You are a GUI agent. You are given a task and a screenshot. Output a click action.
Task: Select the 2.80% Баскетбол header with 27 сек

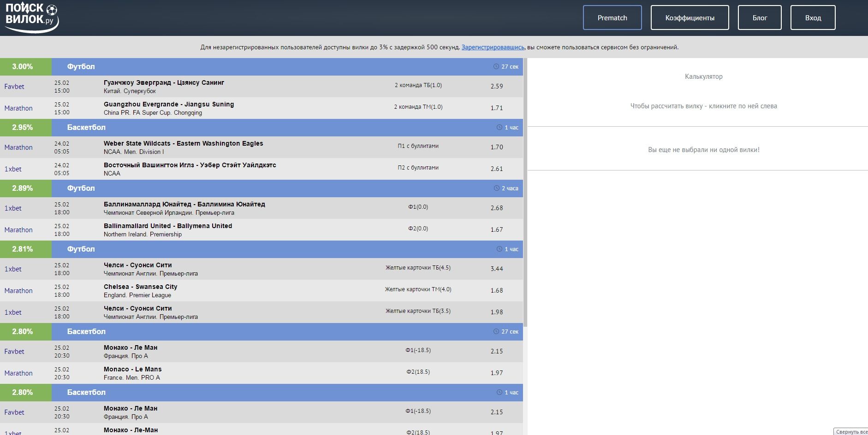point(287,332)
